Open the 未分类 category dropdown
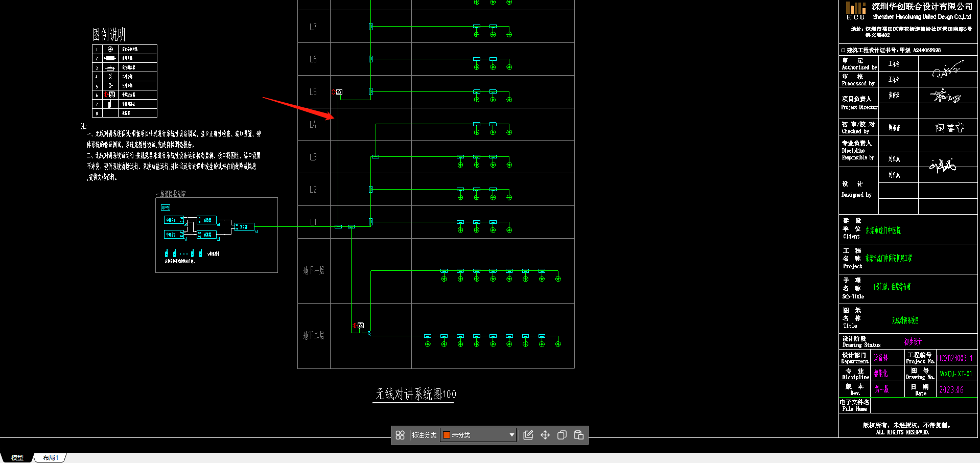The image size is (980, 463). (478, 435)
